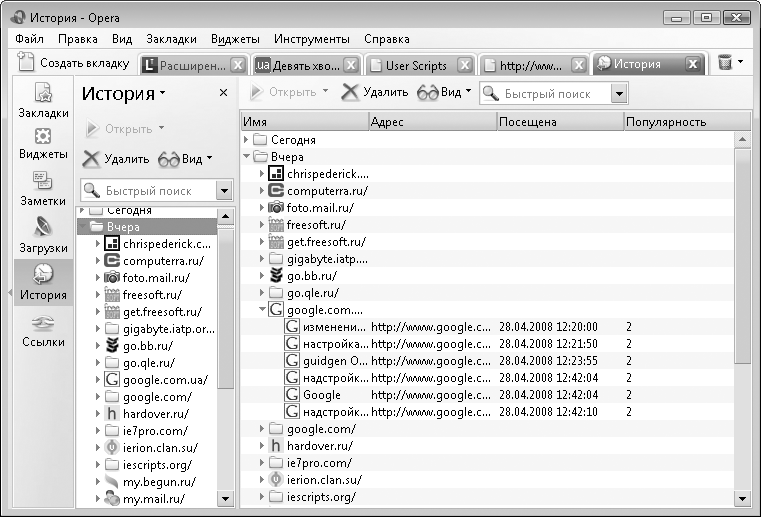Open the Виджеты panel in sidebar
The width and height of the screenshot is (761, 517).
click(x=43, y=144)
